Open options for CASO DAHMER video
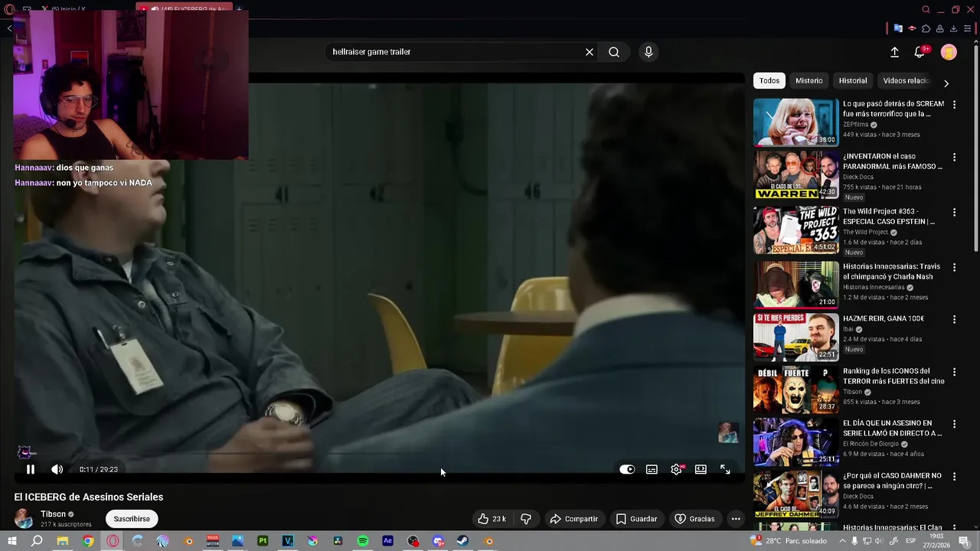This screenshot has width=980, height=551. (954, 476)
